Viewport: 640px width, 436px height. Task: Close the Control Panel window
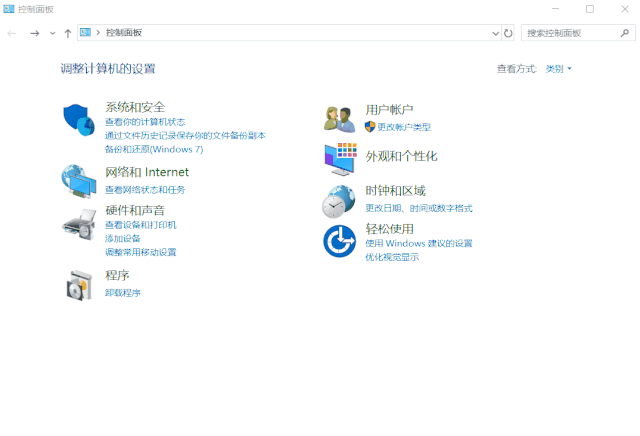(625, 9)
